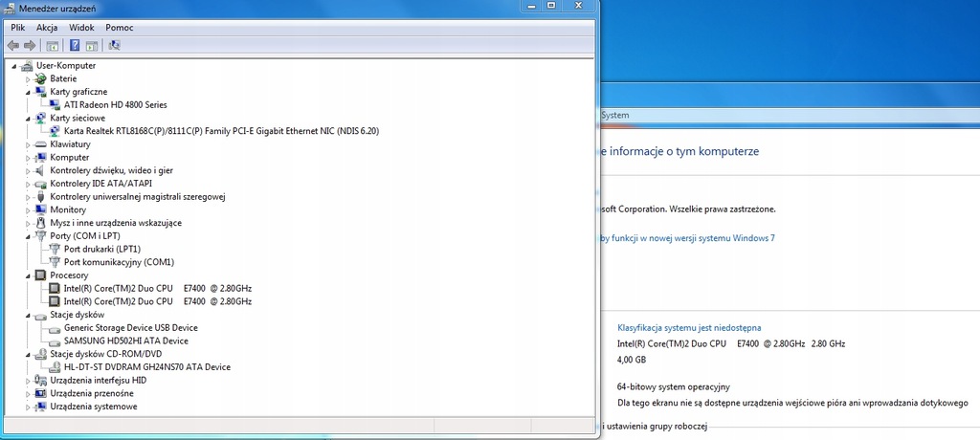980x440 pixels.
Task: Click the Kontrolery IDE ATA/ATAPI icon
Action: coord(40,184)
